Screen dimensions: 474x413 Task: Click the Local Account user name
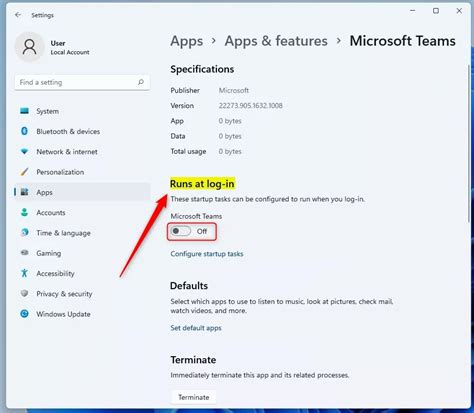pos(70,52)
